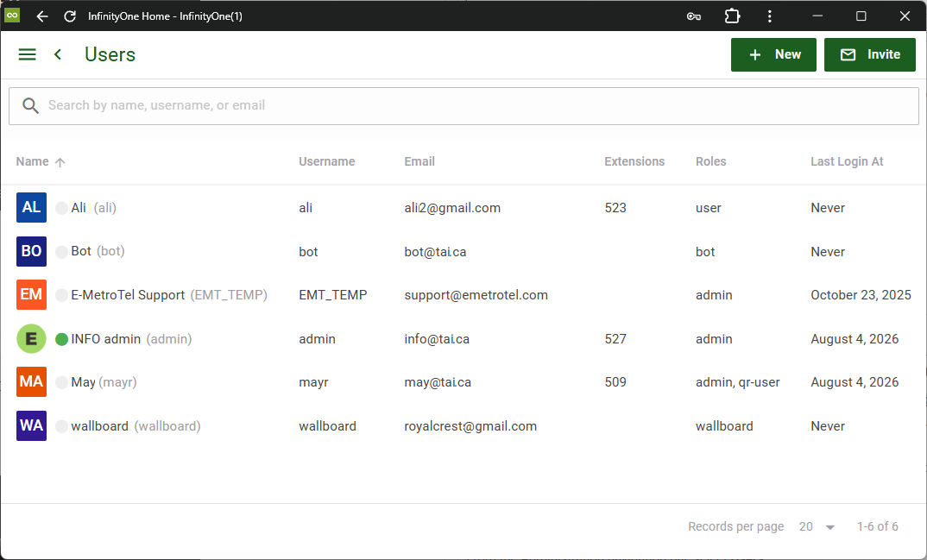Click email info@tai.ca

tap(437, 339)
